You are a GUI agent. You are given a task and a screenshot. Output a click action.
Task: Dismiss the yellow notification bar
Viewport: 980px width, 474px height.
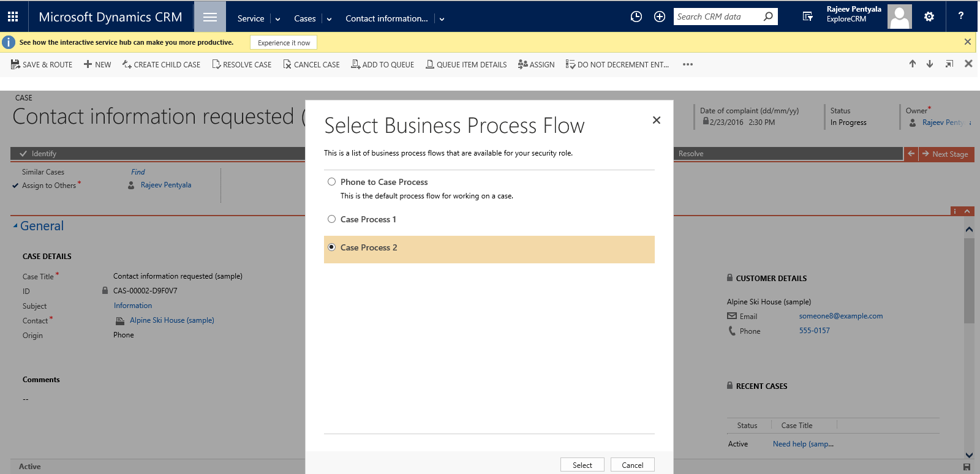click(968, 42)
